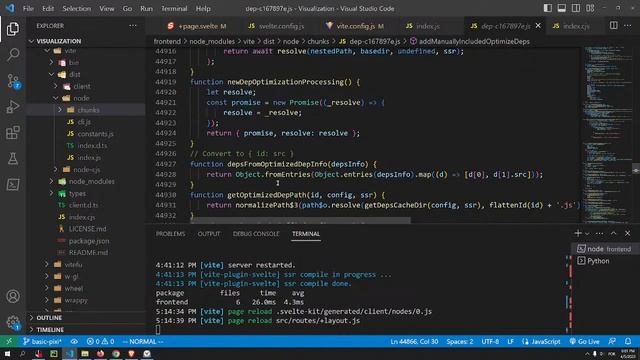Image resolution: width=640 pixels, height=360 pixels.
Task: Open Source Control view
Action: (13, 81)
